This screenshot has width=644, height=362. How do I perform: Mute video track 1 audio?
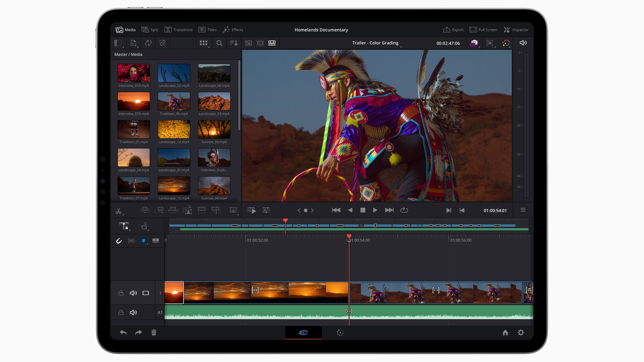click(133, 293)
